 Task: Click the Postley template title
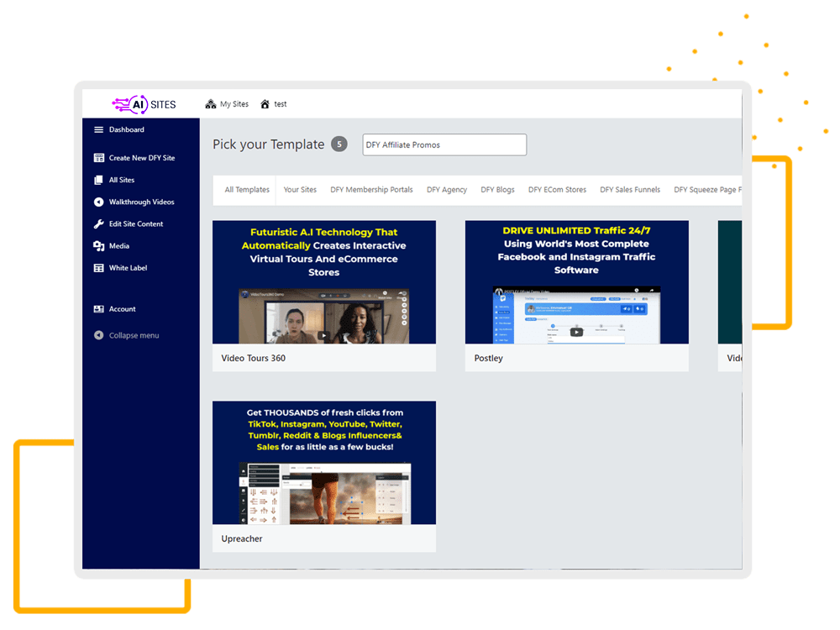point(489,358)
